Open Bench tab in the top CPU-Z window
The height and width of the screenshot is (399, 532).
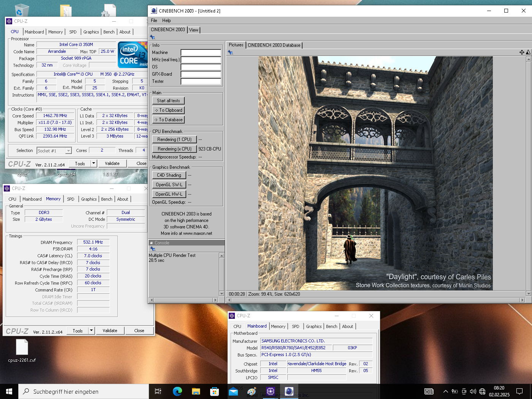tap(109, 32)
